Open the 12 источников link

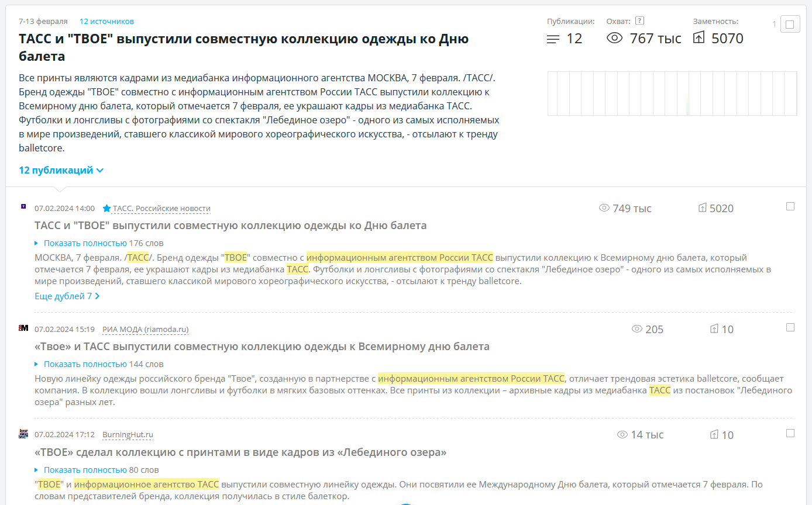[106, 21]
